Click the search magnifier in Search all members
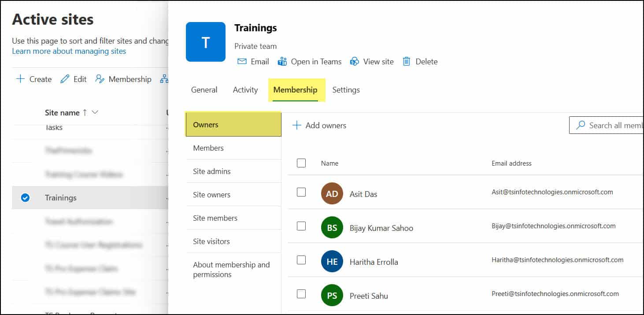The image size is (644, 315). [x=581, y=125]
